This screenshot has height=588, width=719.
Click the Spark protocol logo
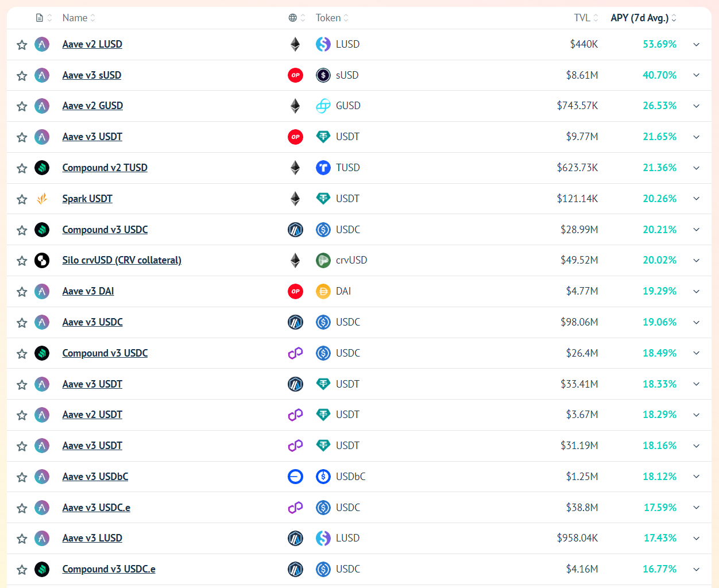pos(42,199)
